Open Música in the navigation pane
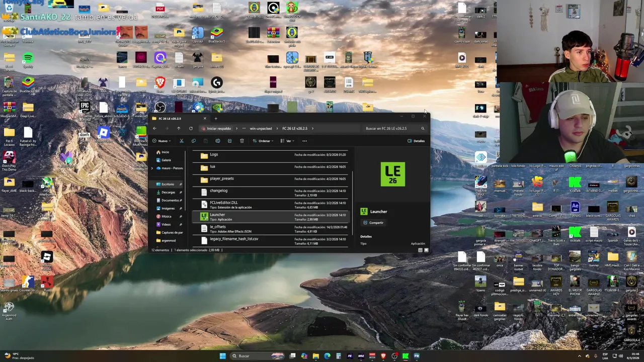This screenshot has width=644, height=362. point(166,216)
